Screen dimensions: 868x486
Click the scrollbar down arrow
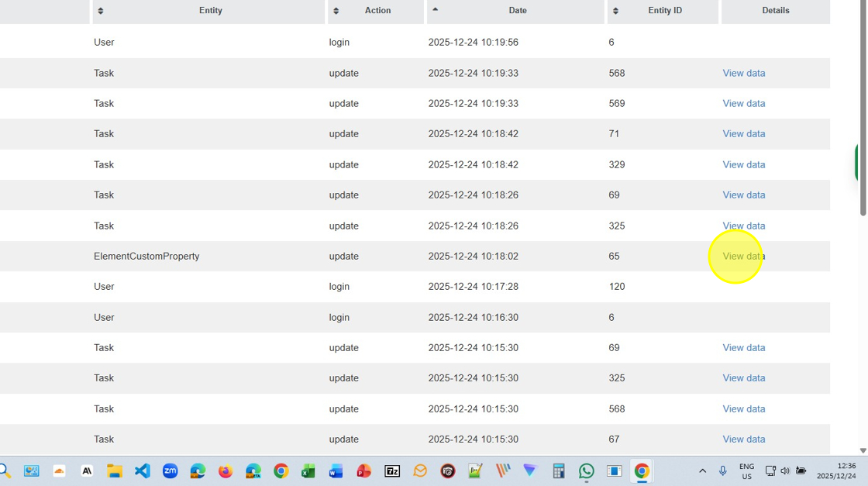coord(863,450)
